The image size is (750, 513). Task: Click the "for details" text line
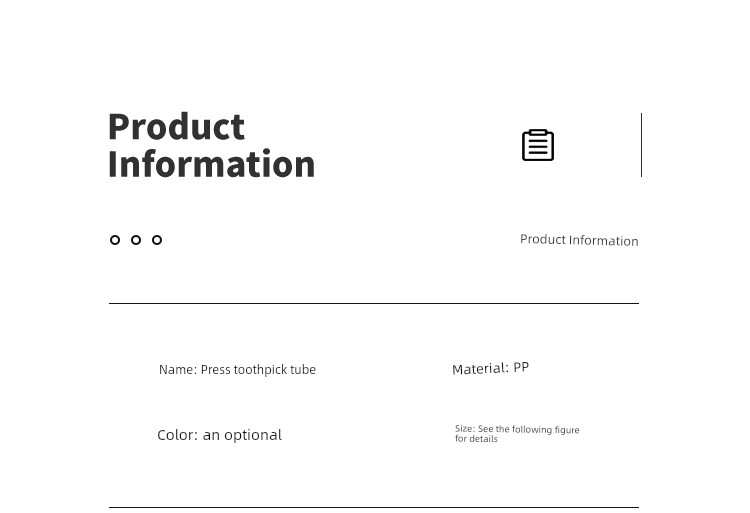point(476,439)
